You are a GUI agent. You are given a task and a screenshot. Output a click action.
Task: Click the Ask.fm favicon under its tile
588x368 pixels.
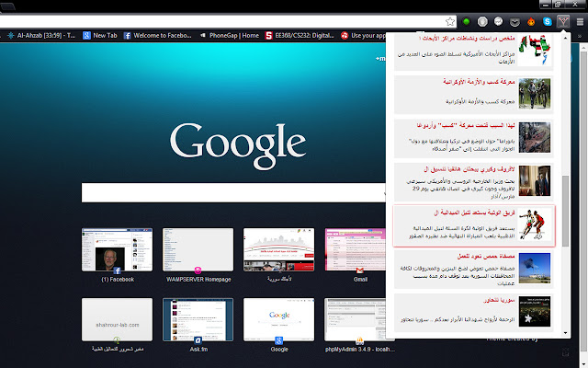point(198,340)
